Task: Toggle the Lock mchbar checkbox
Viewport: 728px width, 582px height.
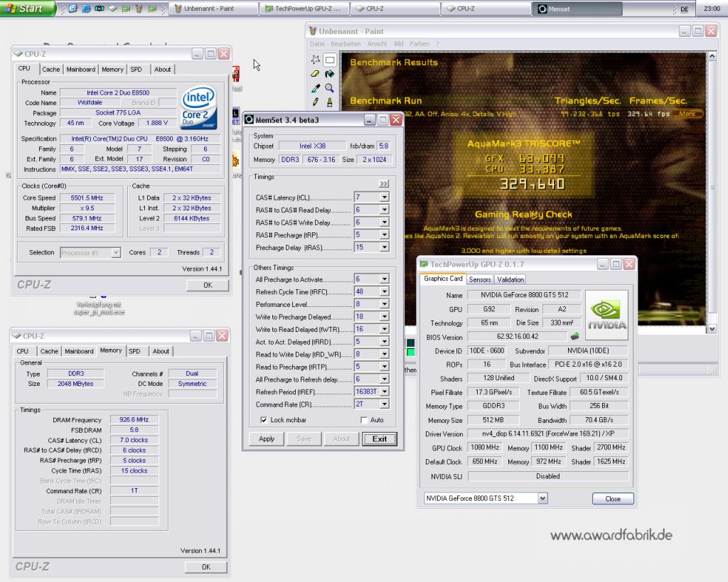Action: [264, 419]
